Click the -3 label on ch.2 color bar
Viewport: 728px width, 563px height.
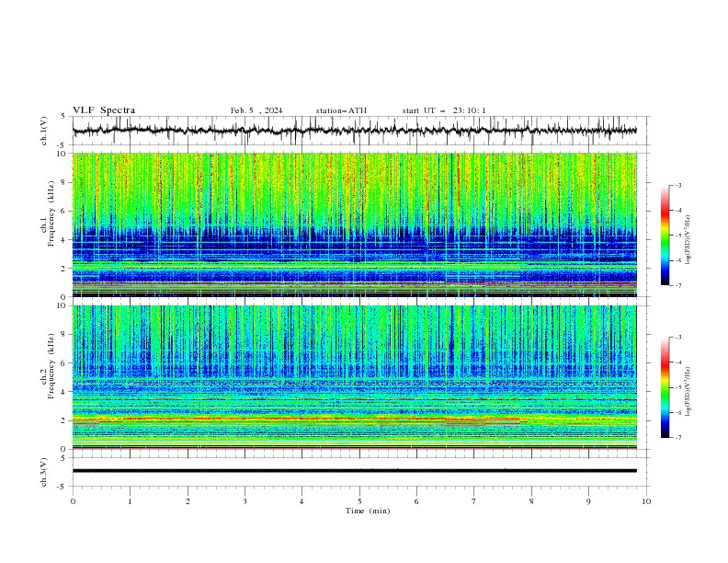[678, 338]
